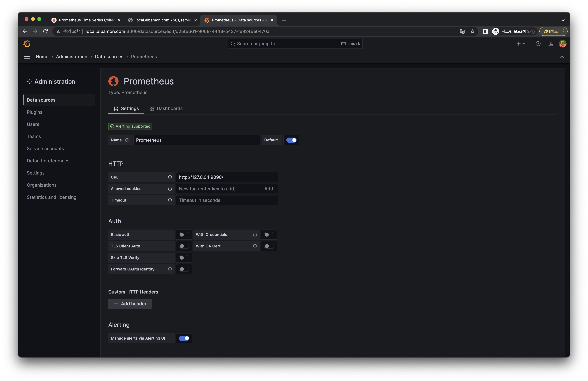588x381 pixels.
Task: Switch to the Dashboards tab
Action: pos(166,109)
